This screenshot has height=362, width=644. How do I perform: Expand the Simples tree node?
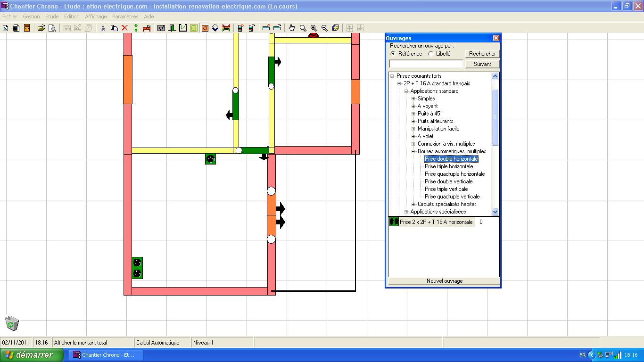[x=413, y=99]
